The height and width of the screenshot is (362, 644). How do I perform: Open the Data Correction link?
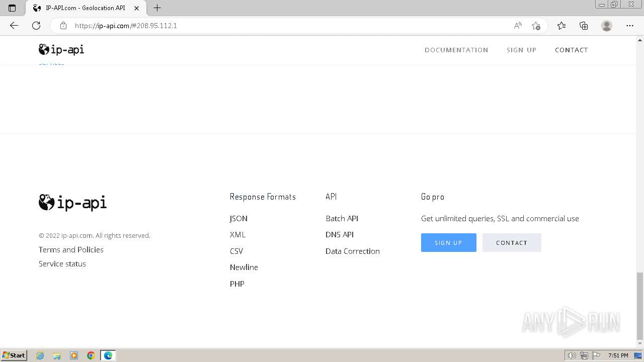point(353,251)
